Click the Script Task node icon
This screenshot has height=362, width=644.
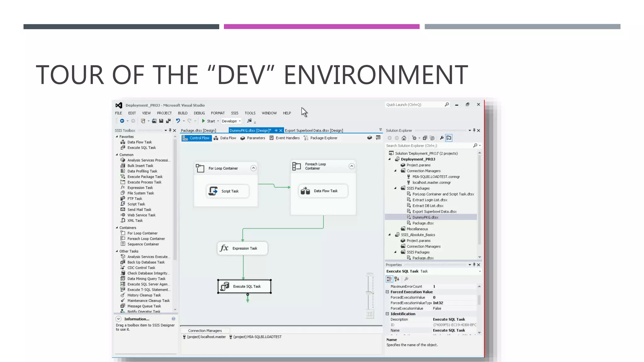[214, 191]
